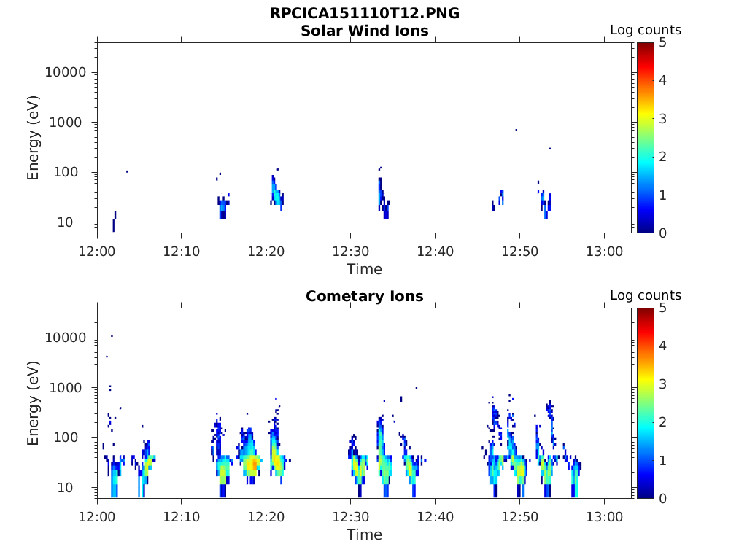The height and width of the screenshot is (560, 747).
Task: Click the 100 energy tick on top plot
Action: [66, 172]
